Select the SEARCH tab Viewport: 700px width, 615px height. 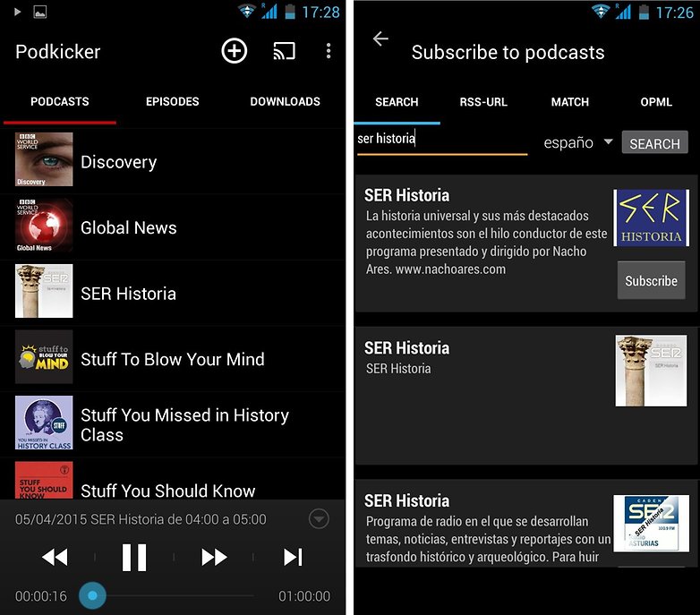click(397, 102)
